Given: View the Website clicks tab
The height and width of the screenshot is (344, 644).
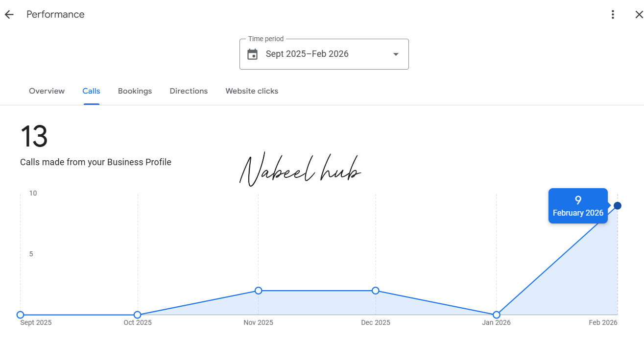Looking at the screenshot, I should pyautogui.click(x=252, y=91).
